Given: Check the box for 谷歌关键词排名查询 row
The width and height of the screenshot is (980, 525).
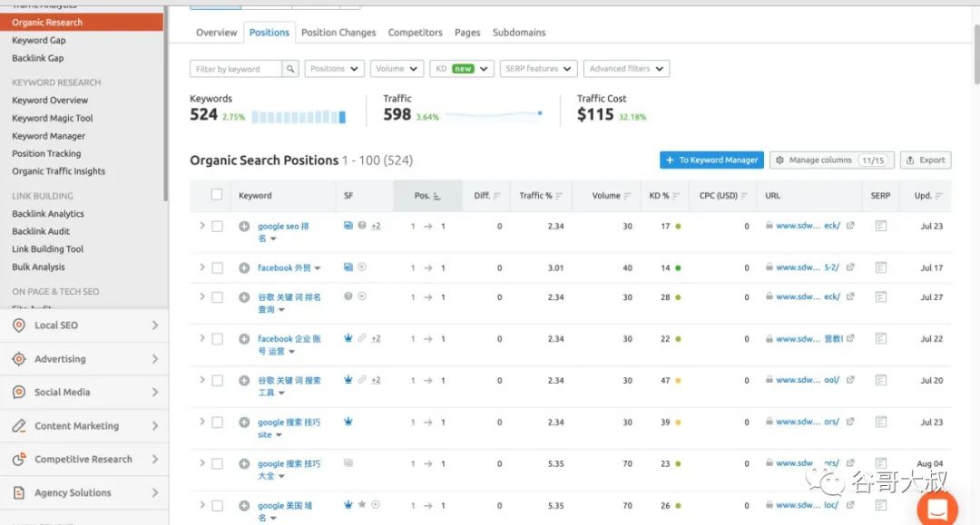Looking at the screenshot, I should (x=217, y=297).
